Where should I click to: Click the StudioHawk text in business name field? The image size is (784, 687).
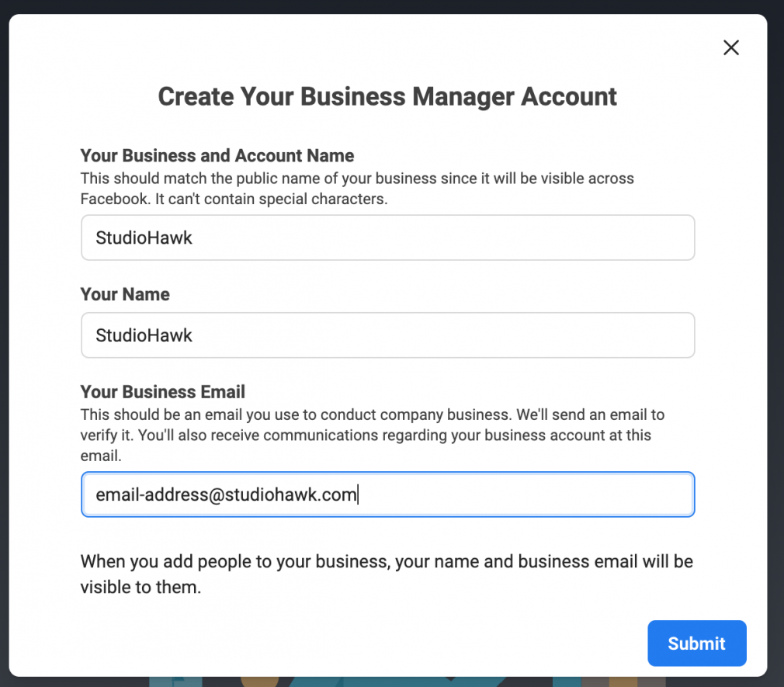(x=144, y=238)
